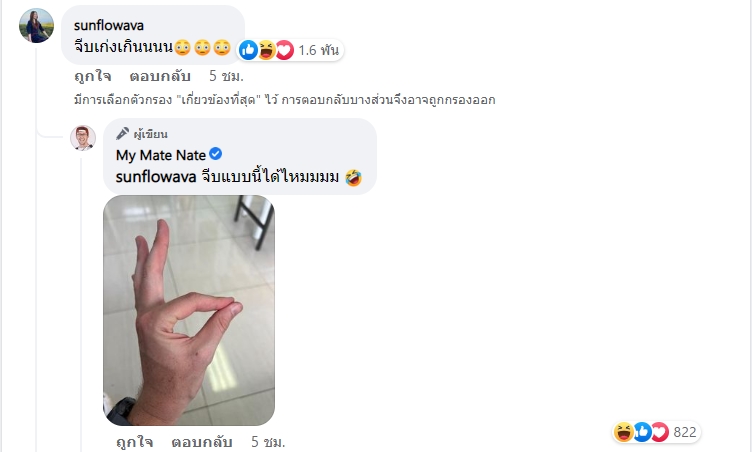View the 1.6 พัน reactions count

click(x=318, y=50)
